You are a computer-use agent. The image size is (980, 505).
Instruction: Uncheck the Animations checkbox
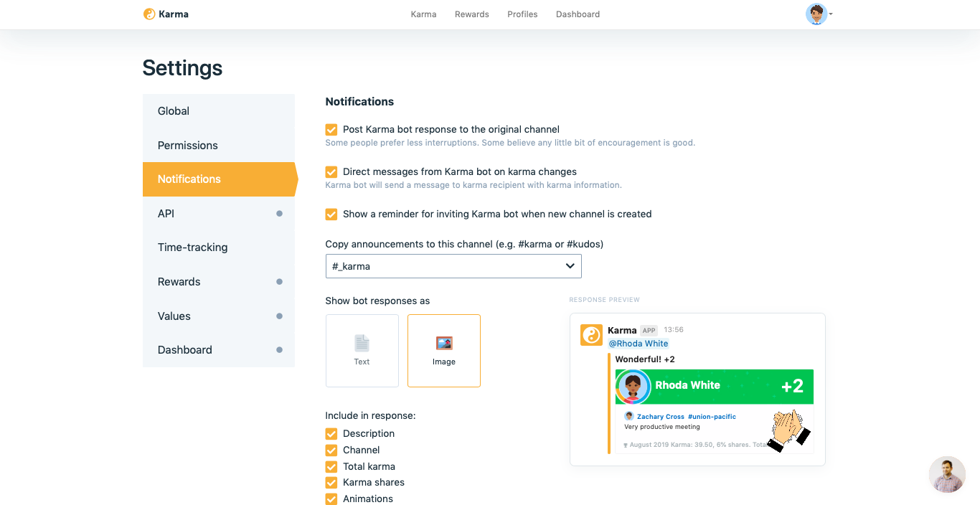[331, 499]
